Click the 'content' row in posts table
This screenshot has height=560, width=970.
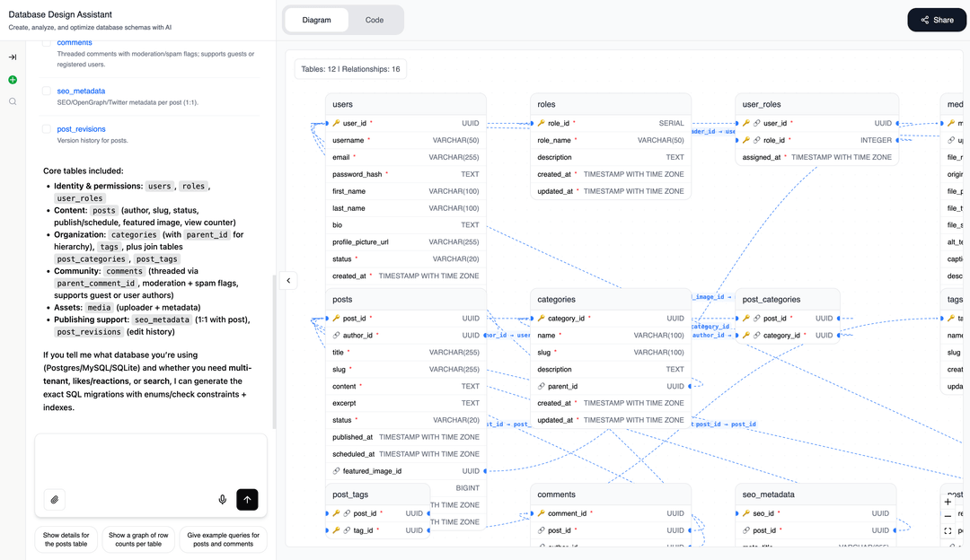[406, 386]
